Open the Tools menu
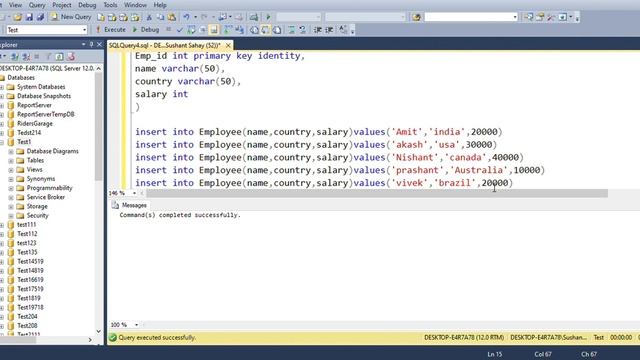This screenshot has width=640, height=360. tap(110, 5)
